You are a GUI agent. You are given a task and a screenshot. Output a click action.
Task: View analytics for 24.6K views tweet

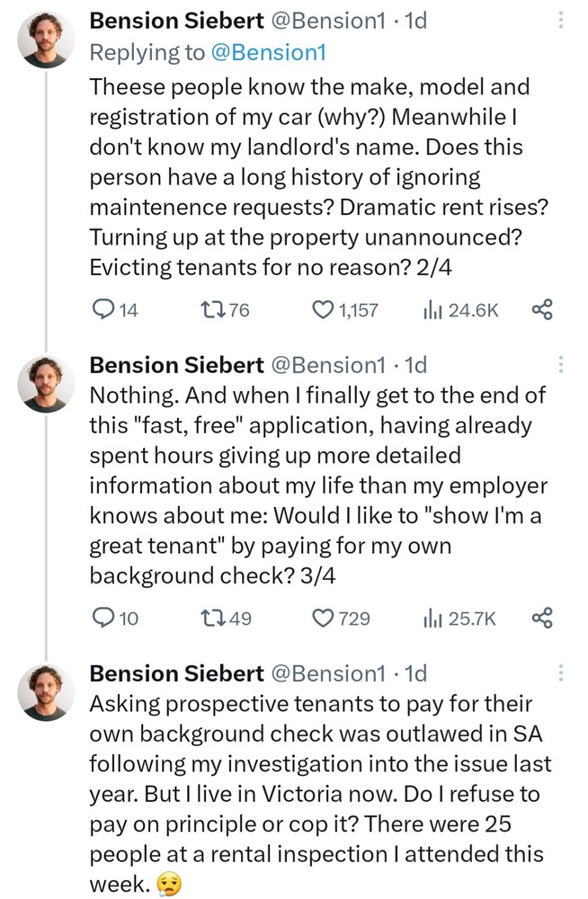point(431,310)
